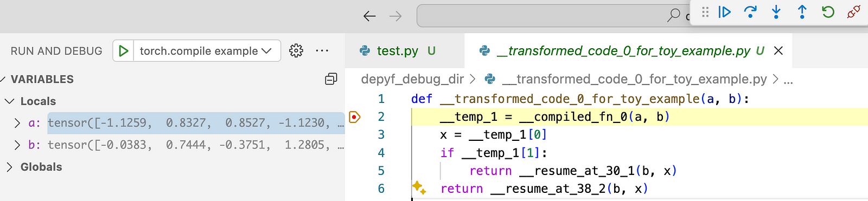
Task: Click the sparkle code action on line 6
Action: 419,187
